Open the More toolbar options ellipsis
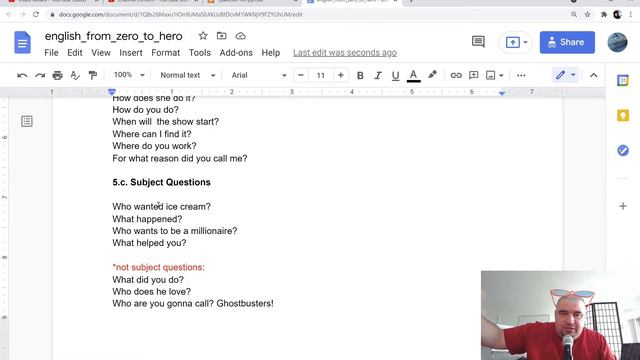 (x=521, y=76)
